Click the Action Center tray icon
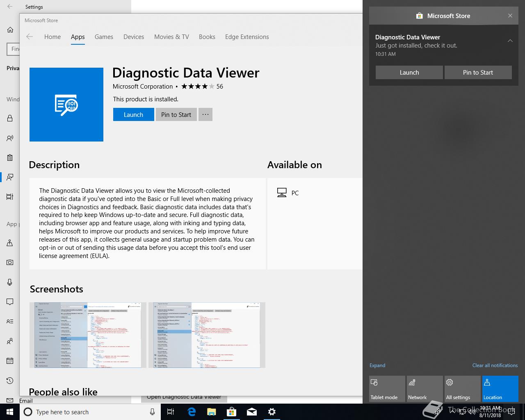525x420 pixels. (511, 412)
